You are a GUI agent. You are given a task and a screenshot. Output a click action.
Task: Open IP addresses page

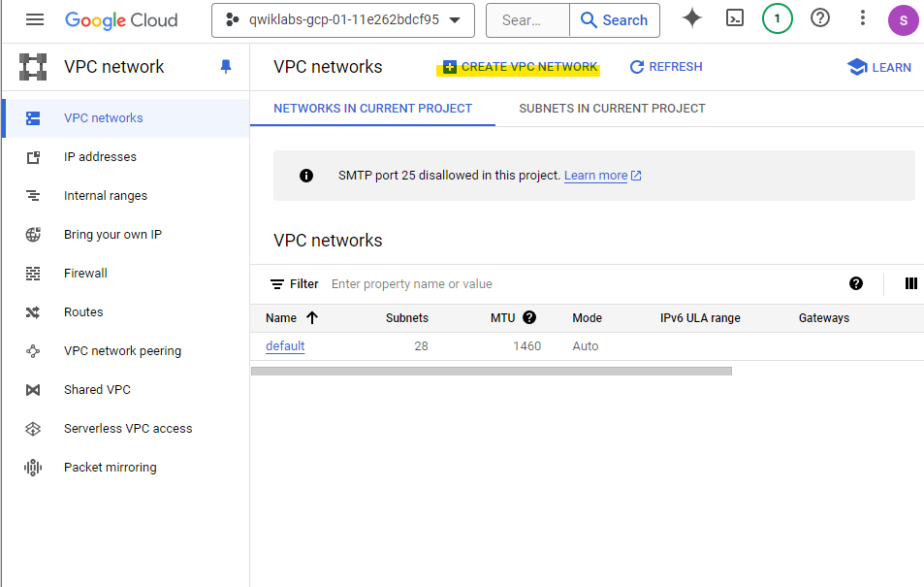[125, 157]
